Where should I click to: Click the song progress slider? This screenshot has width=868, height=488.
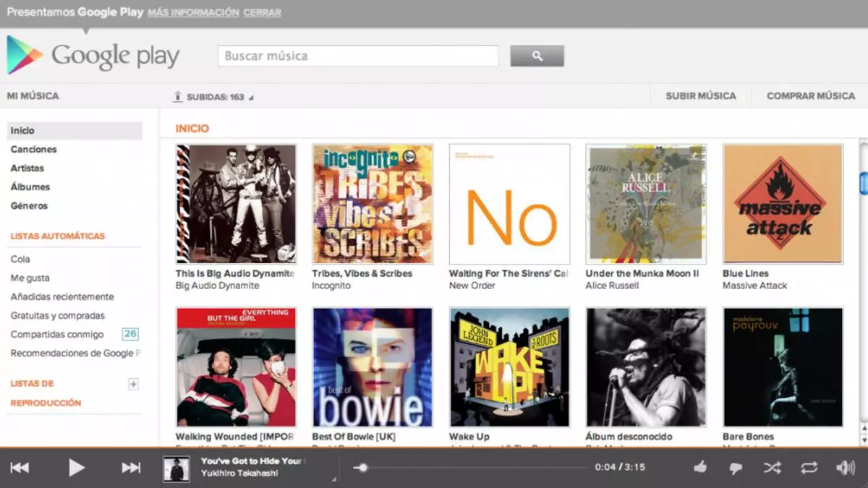(x=470, y=468)
